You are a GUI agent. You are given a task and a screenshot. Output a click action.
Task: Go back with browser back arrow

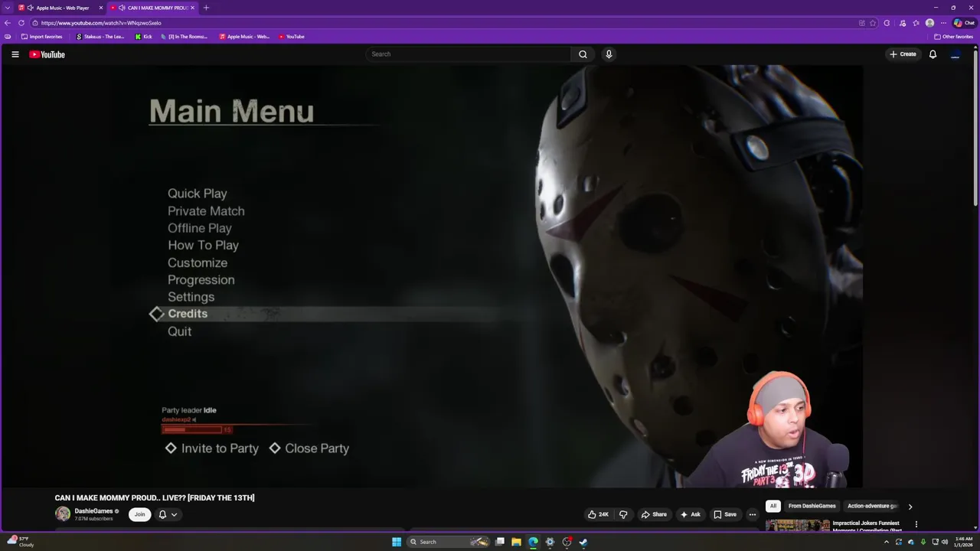[x=8, y=23]
